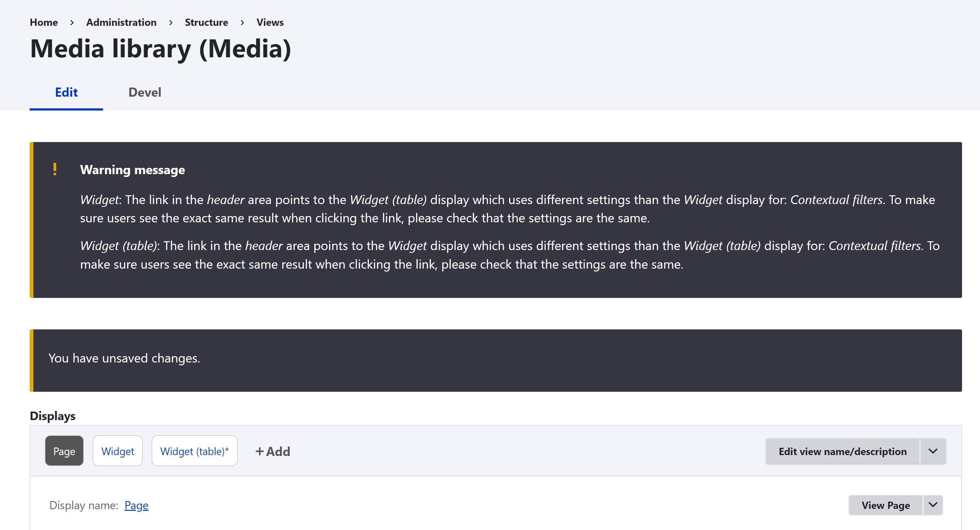Navigate to the Structure breadcrumb link

coord(206,22)
